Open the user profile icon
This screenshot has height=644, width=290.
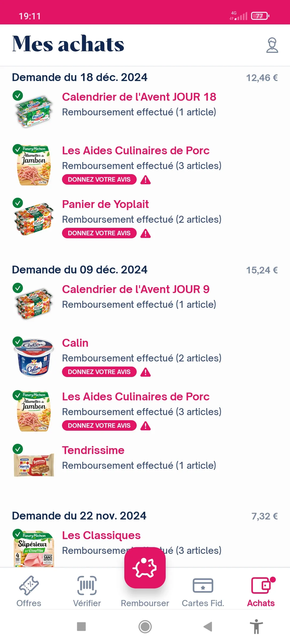(x=272, y=45)
